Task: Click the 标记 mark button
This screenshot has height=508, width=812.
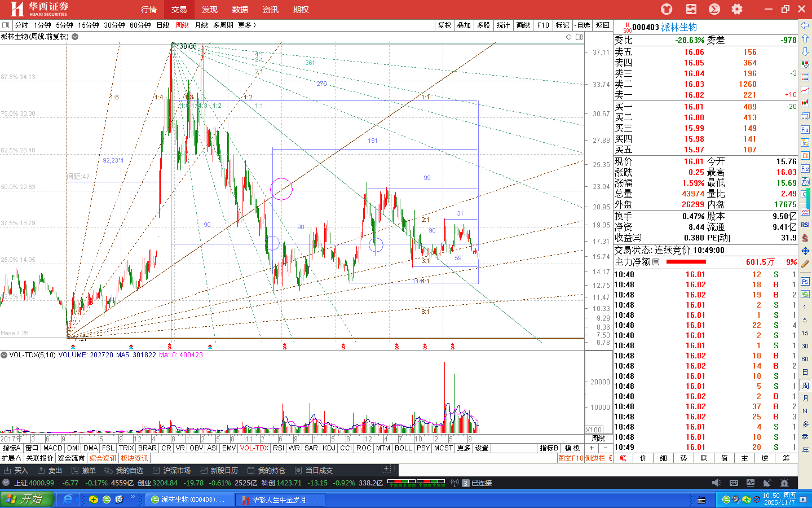Action: 563,25
